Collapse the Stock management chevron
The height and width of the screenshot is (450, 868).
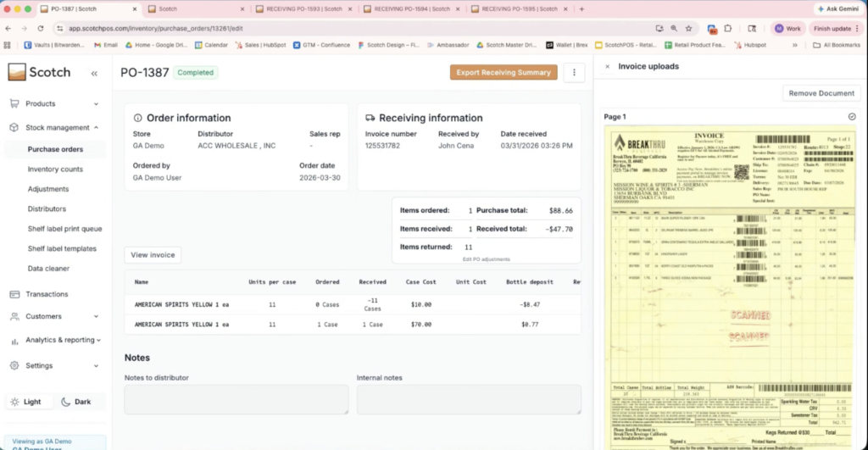click(97, 128)
